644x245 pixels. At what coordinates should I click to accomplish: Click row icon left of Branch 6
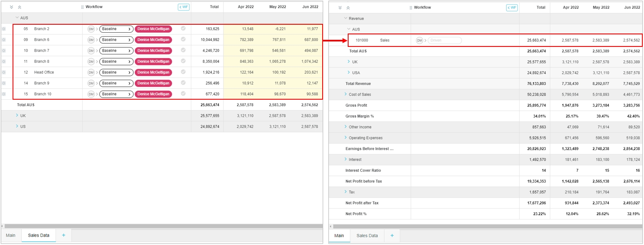click(x=4, y=40)
